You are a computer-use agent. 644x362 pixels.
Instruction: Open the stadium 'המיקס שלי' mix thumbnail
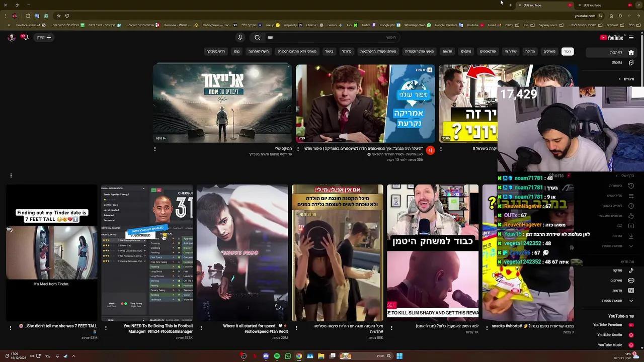222,103
